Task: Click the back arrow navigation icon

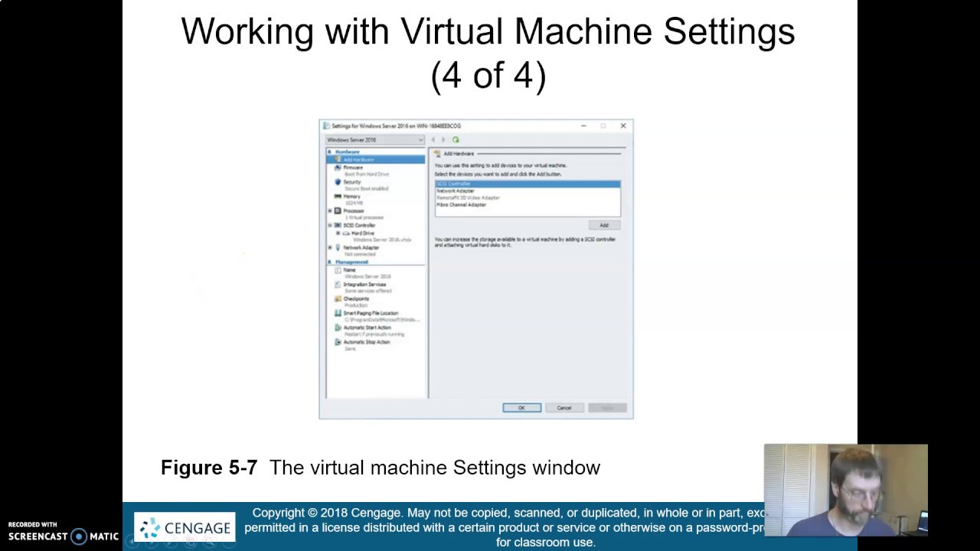Action: [433, 140]
